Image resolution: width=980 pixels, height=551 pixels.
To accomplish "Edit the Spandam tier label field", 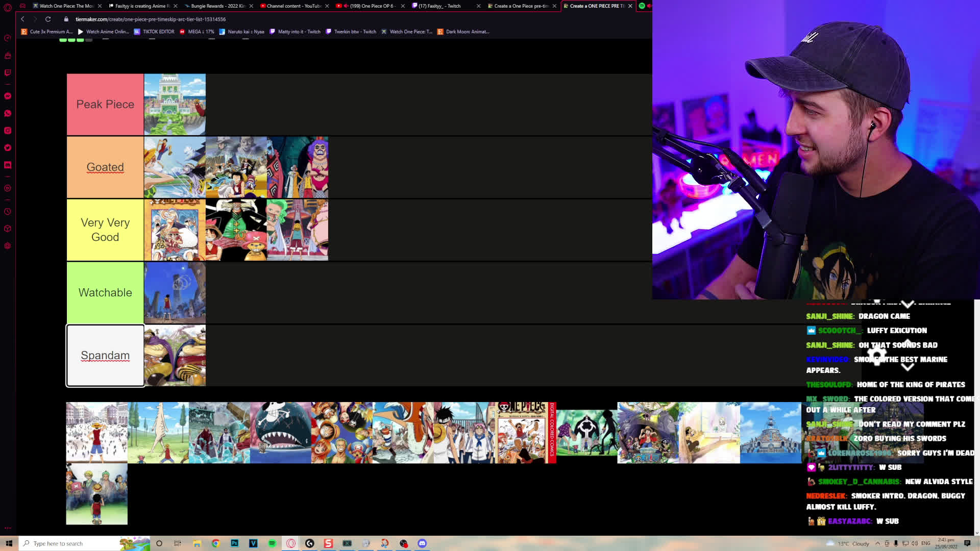I will 105,355.
